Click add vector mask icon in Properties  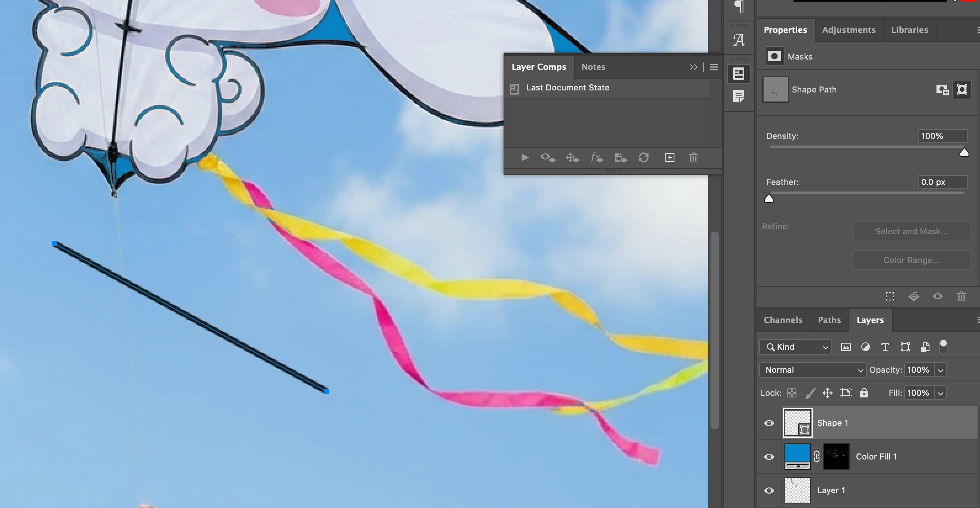point(962,90)
